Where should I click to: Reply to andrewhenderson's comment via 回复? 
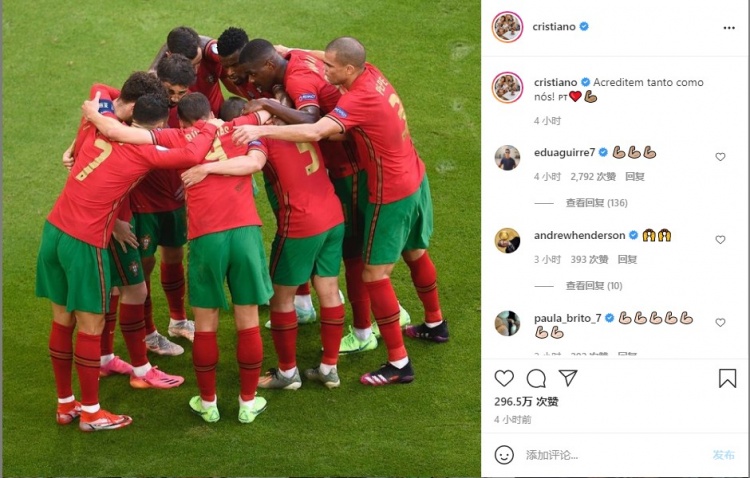(x=627, y=259)
